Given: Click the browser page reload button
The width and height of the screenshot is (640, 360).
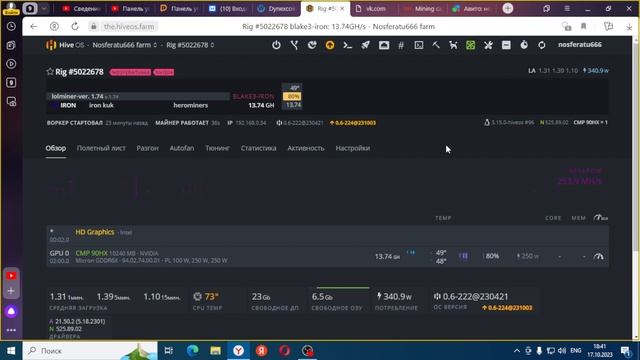Looking at the screenshot, I should (75, 27).
